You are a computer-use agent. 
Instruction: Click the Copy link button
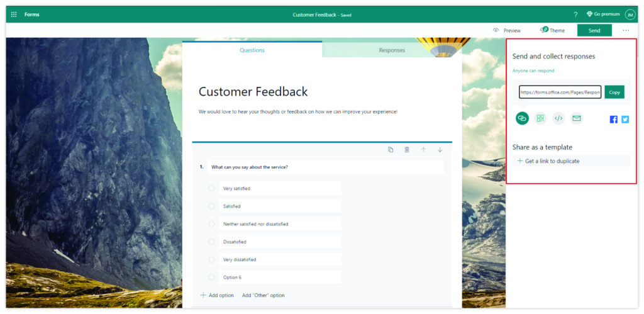614,92
